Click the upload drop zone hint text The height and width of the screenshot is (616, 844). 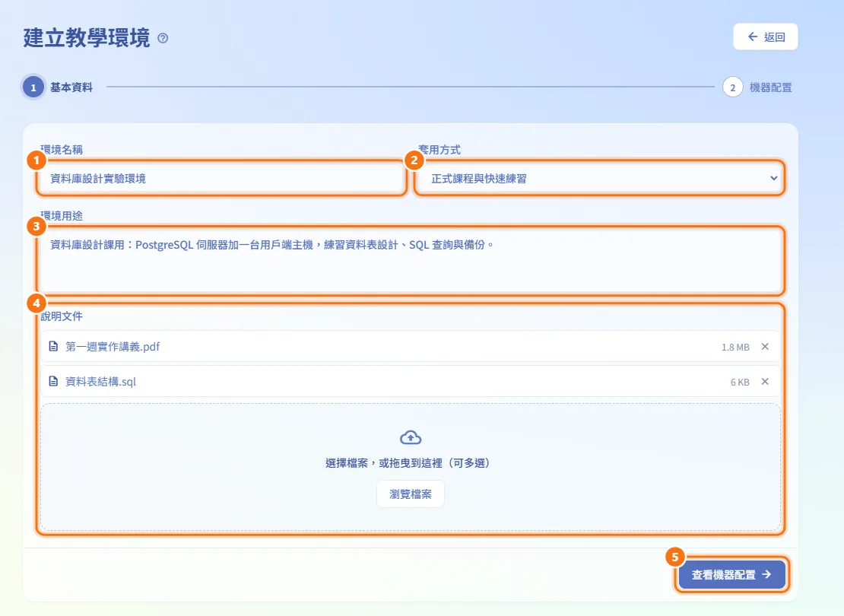[410, 463]
